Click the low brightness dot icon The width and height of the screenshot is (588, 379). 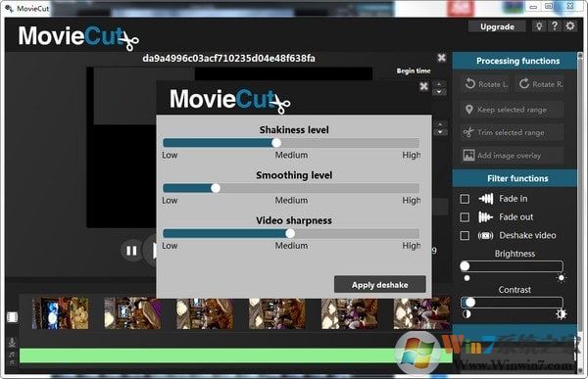pos(466,278)
